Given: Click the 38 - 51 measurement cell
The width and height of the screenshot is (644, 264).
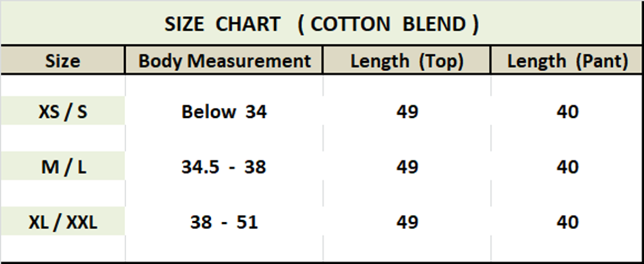Looking at the screenshot, I should [x=224, y=222].
